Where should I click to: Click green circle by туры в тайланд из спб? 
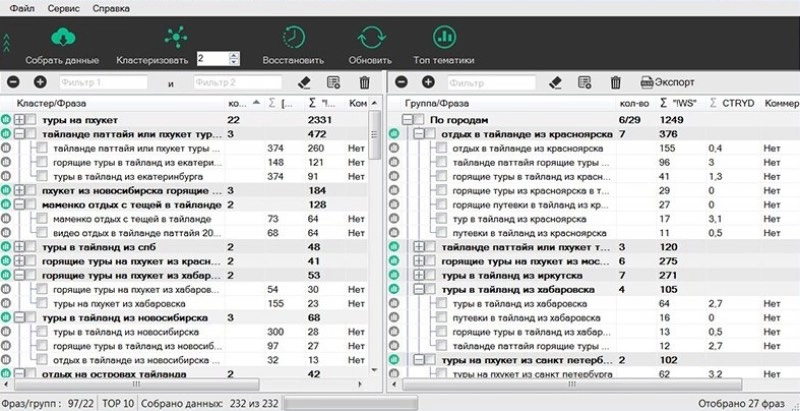pyautogui.click(x=6, y=247)
